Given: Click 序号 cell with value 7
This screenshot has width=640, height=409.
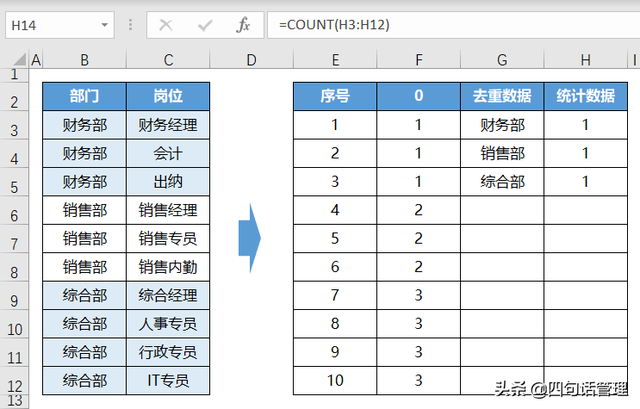Looking at the screenshot, I should coord(335,296).
